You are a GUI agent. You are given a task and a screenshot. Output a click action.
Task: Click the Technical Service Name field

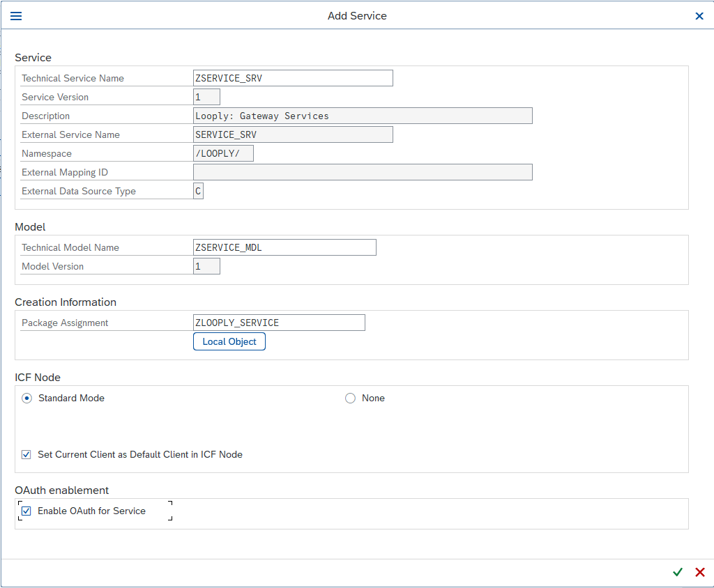pos(293,78)
